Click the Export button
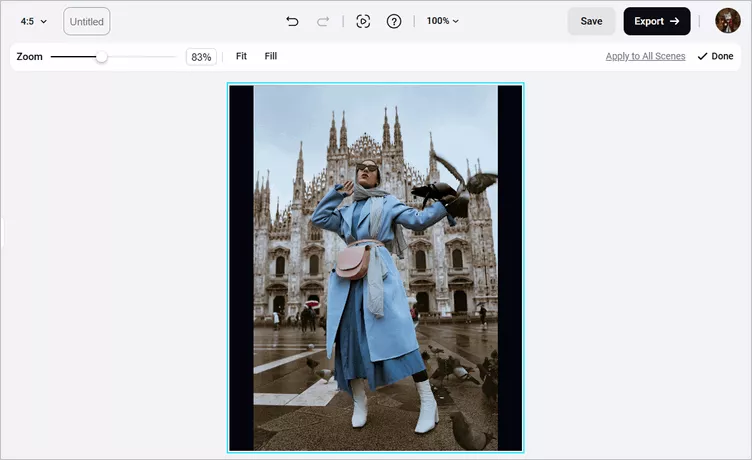This screenshot has height=460, width=752. click(657, 21)
